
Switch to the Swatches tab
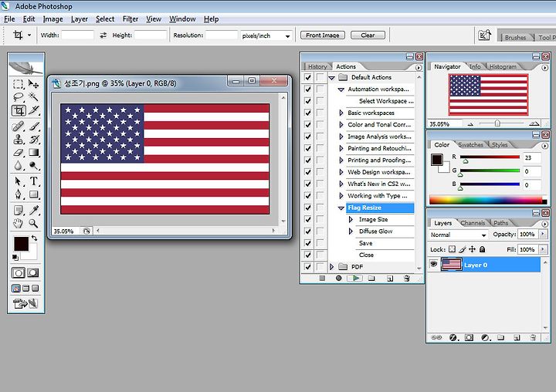click(470, 144)
